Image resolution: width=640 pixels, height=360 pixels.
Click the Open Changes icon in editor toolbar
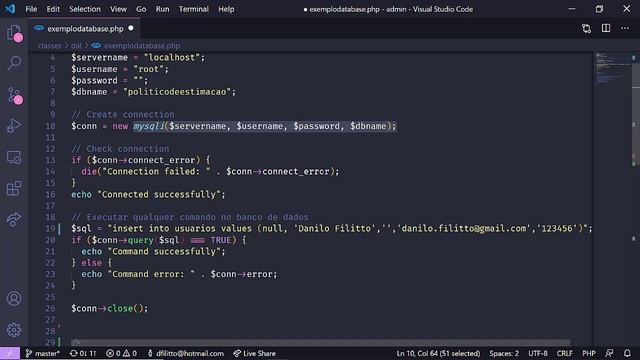587,29
